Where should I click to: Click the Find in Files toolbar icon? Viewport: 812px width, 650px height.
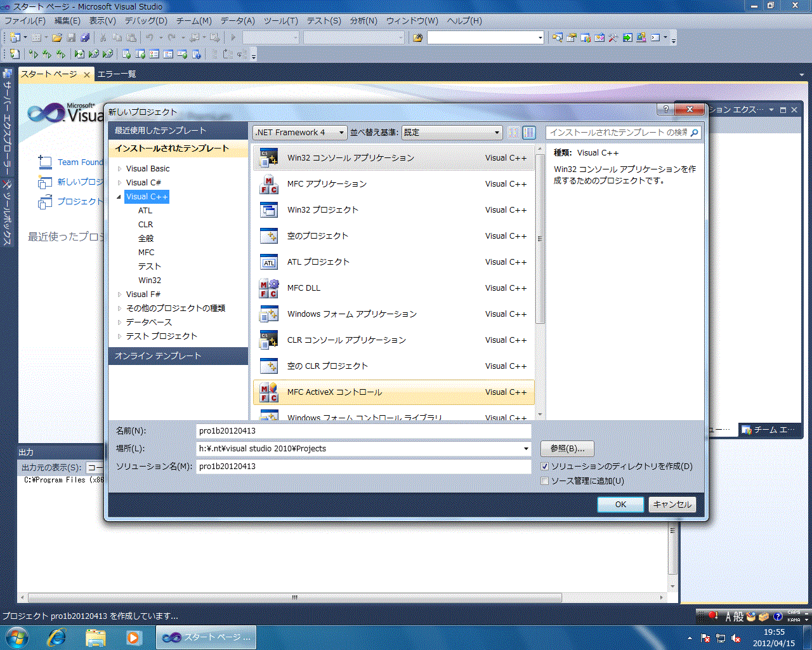pyautogui.click(x=417, y=37)
